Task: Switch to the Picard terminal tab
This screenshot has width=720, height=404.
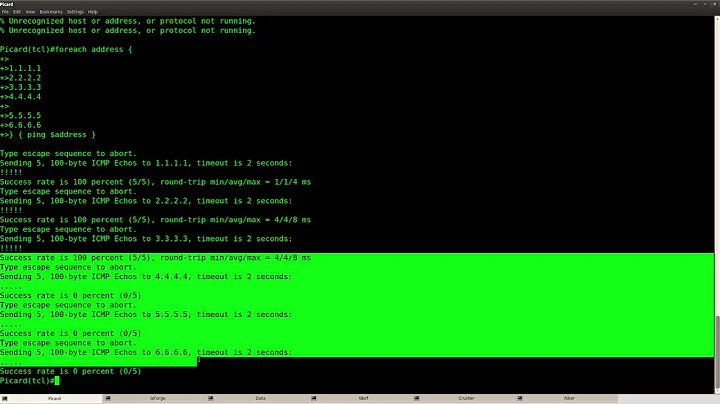Action: click(51, 398)
